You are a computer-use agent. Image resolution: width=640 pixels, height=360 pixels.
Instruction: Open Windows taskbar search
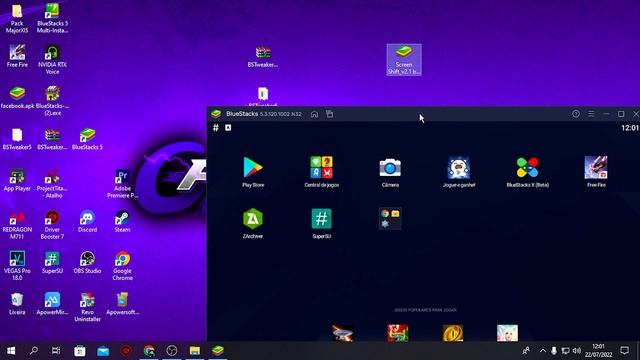point(34,351)
